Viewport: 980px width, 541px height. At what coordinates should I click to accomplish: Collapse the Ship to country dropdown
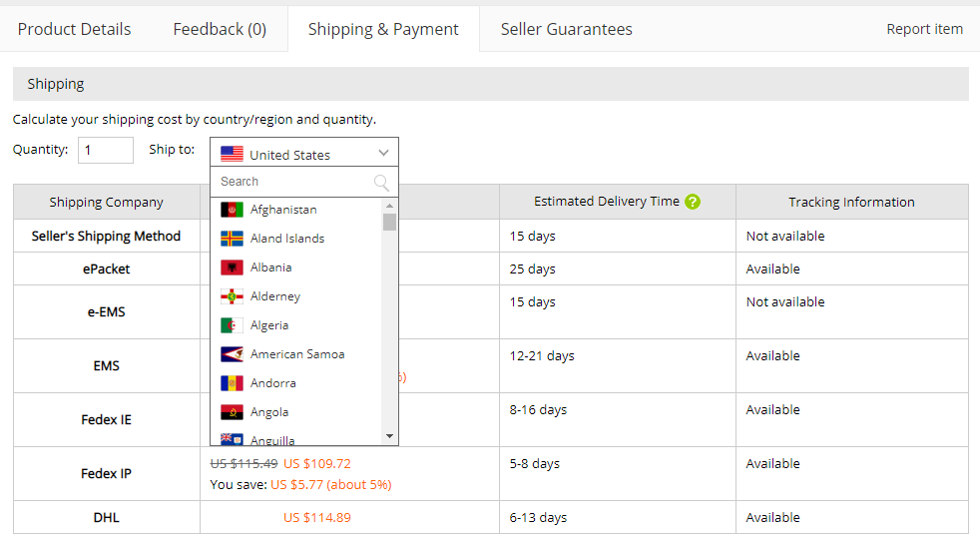pyautogui.click(x=384, y=154)
